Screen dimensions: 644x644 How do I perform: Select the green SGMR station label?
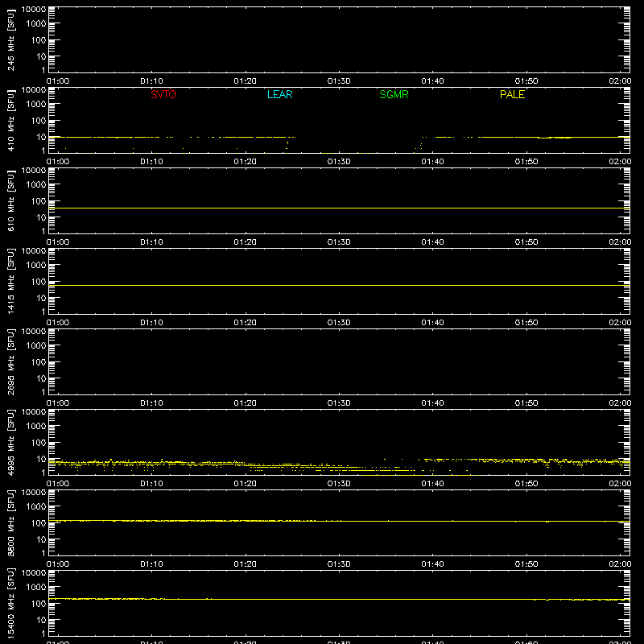pos(394,94)
